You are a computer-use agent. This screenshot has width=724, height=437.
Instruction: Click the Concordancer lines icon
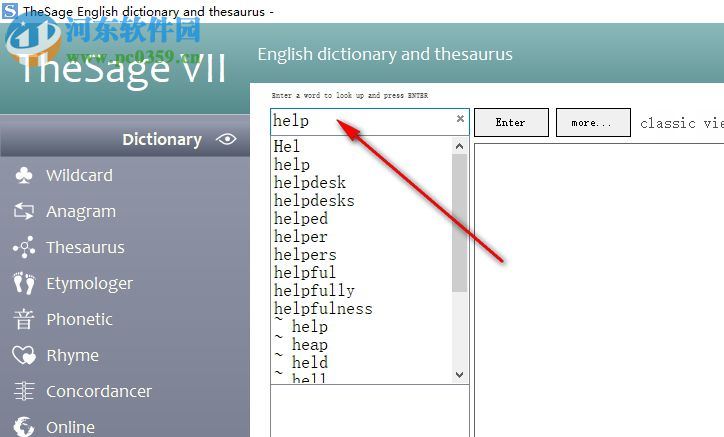coord(24,391)
